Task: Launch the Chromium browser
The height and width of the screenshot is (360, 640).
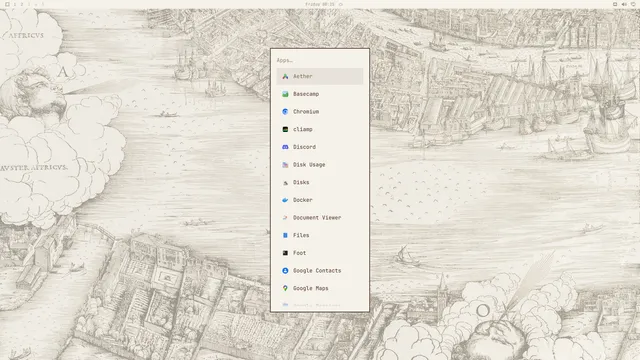Action: pyautogui.click(x=320, y=111)
